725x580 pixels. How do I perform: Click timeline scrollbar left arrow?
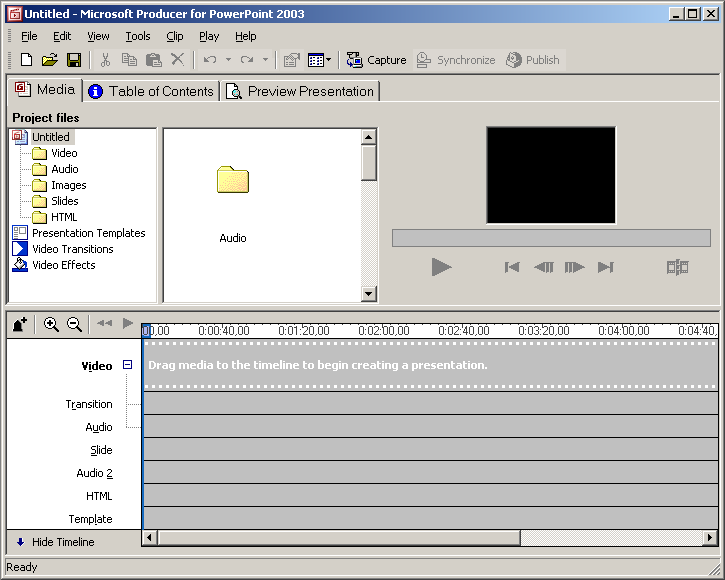click(x=149, y=537)
